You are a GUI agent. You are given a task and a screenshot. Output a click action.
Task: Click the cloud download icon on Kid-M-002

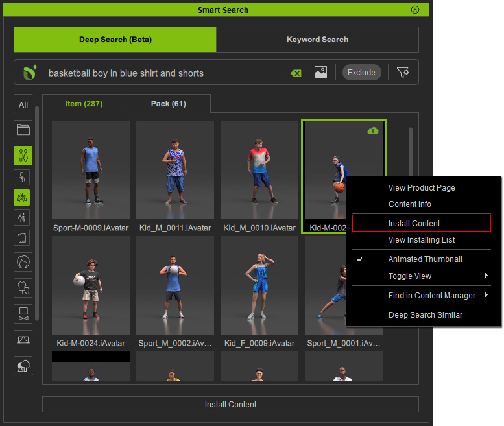tap(373, 130)
